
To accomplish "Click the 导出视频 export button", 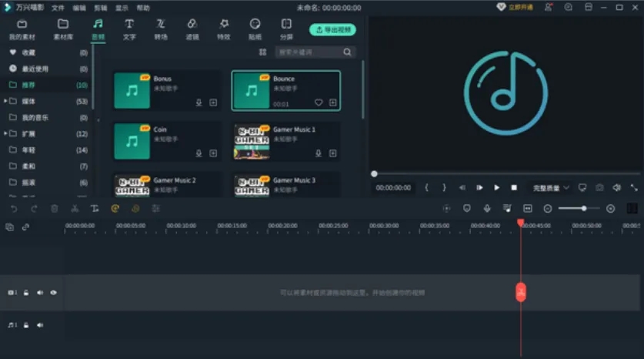I will tap(332, 29).
